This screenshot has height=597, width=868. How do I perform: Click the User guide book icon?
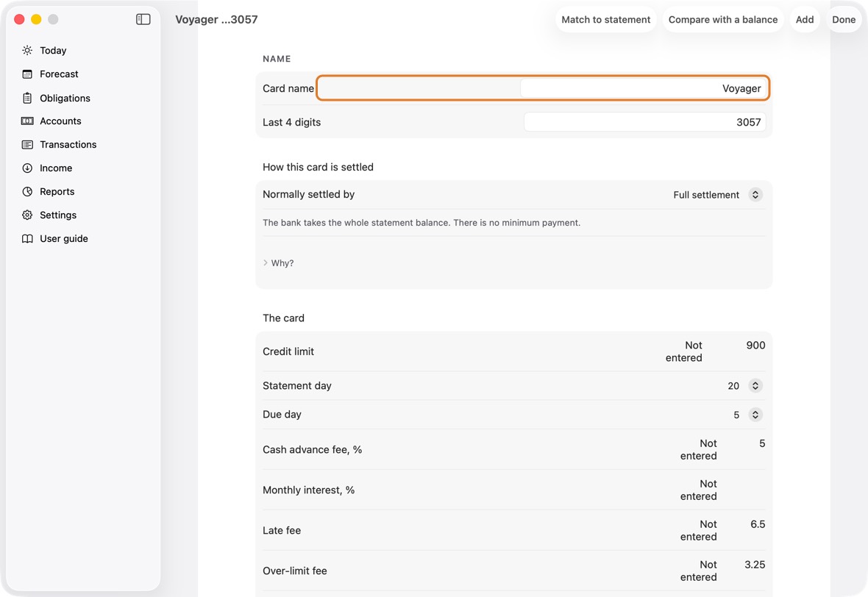[27, 238]
